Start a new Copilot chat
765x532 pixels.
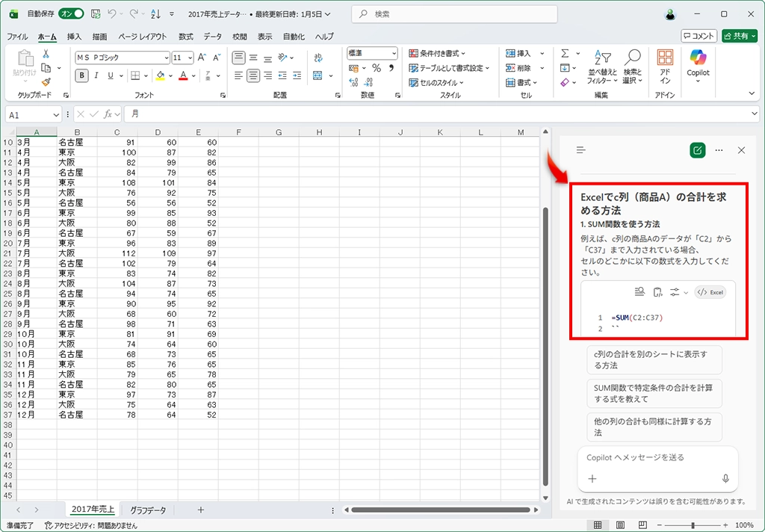click(697, 150)
